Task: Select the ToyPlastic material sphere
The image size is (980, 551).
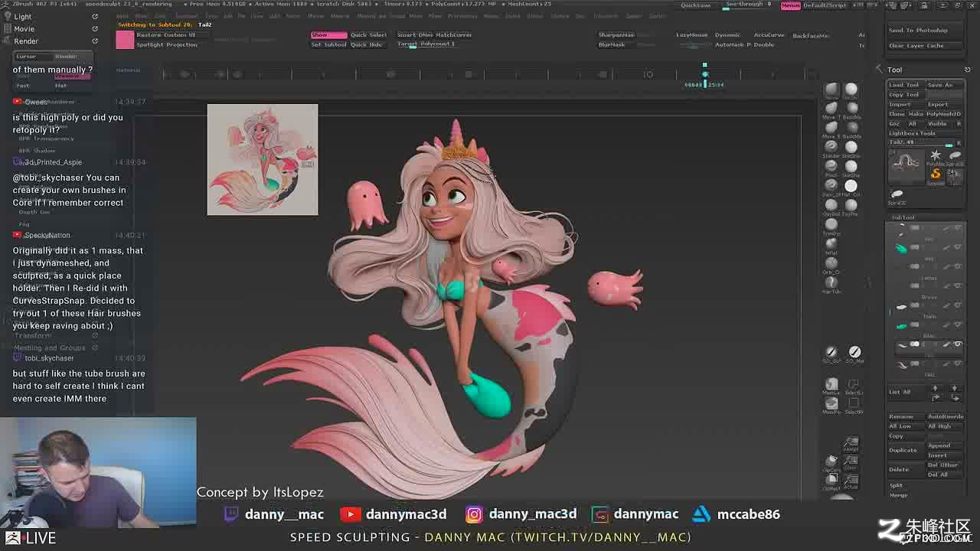Action: (851, 207)
